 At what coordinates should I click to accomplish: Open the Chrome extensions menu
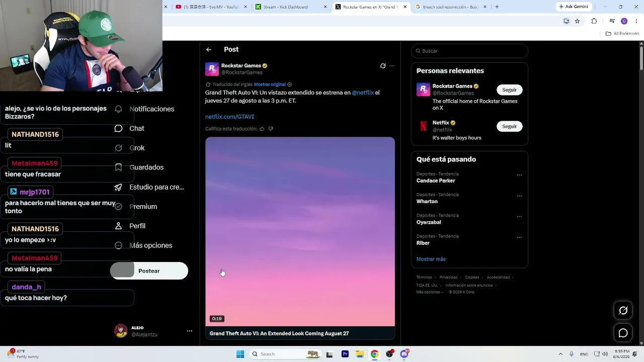tap(594, 21)
